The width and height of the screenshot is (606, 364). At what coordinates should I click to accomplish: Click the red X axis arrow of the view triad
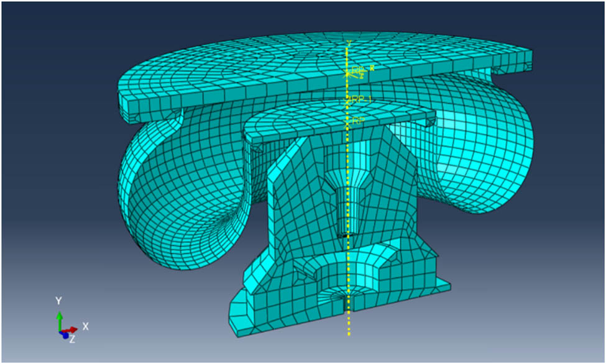72,329
